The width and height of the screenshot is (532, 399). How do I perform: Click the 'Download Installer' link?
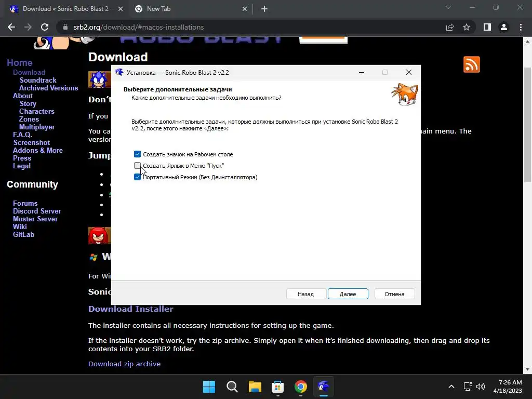130,309
